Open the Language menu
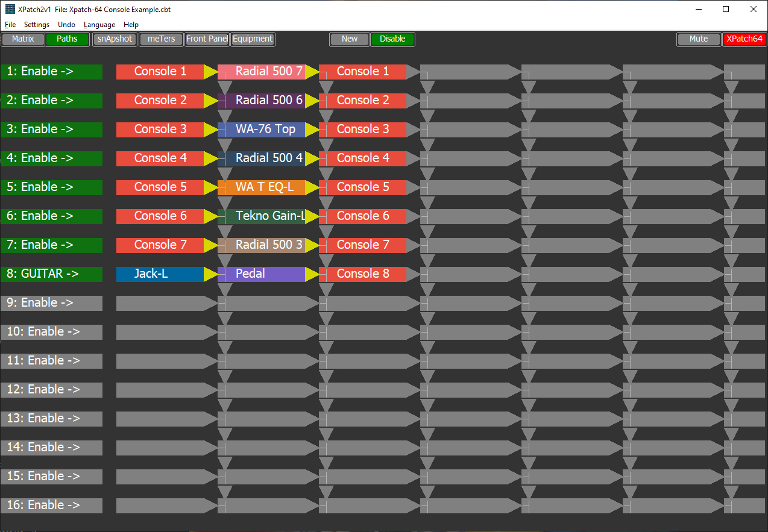The height and width of the screenshot is (532, 768). coord(99,25)
